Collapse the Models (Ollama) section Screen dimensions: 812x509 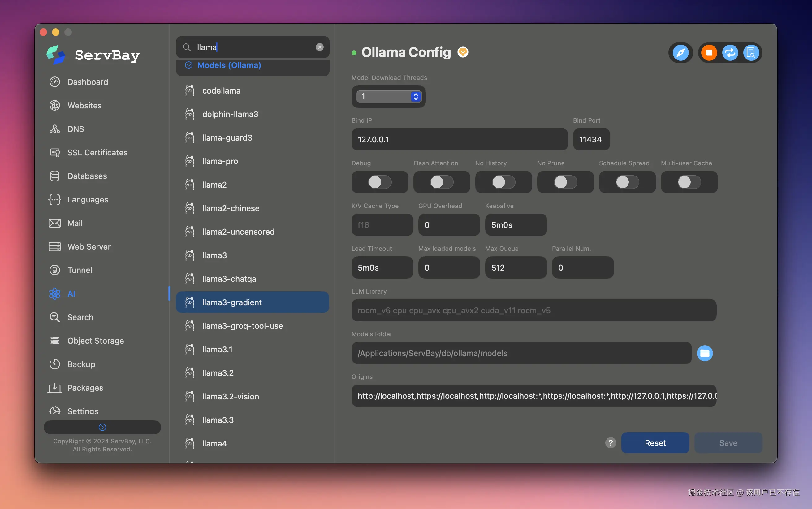189,65
